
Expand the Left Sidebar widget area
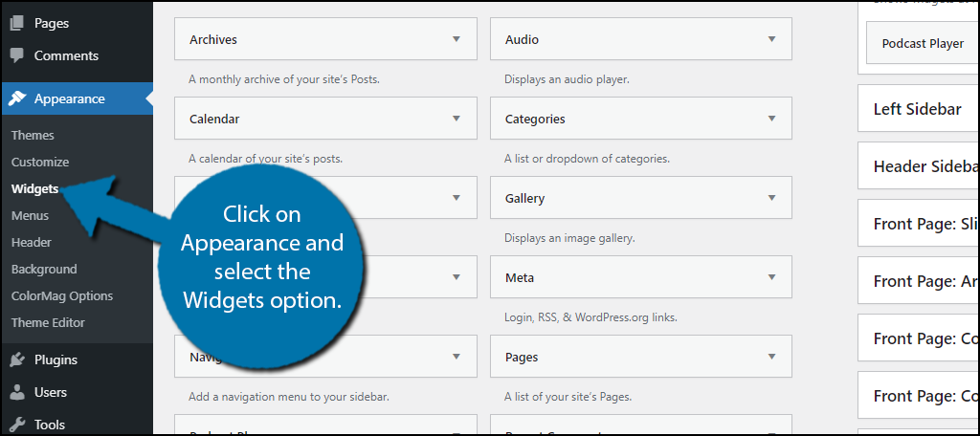pyautogui.click(x=918, y=109)
